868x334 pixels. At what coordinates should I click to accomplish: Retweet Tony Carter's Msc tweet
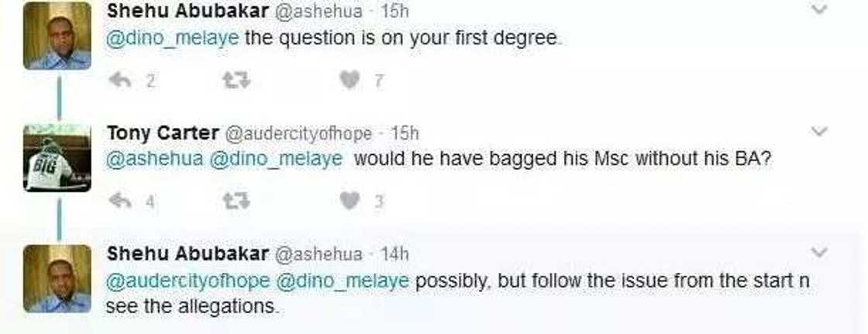(x=234, y=201)
